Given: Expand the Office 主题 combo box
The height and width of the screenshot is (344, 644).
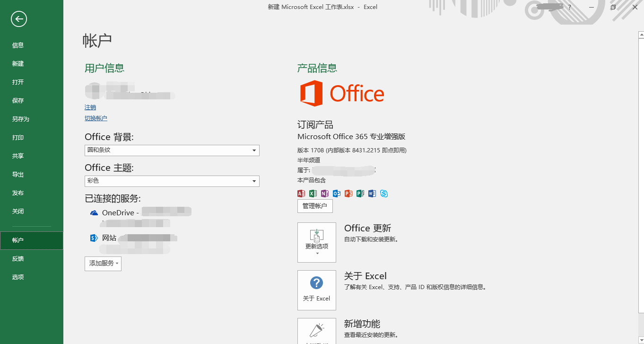Looking at the screenshot, I should tap(255, 181).
